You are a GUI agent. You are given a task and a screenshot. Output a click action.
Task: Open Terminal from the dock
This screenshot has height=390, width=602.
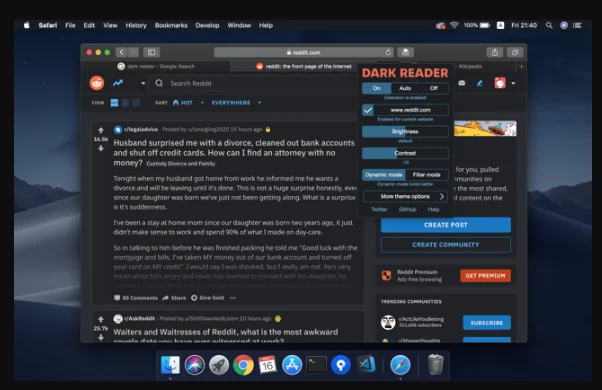[316, 365]
